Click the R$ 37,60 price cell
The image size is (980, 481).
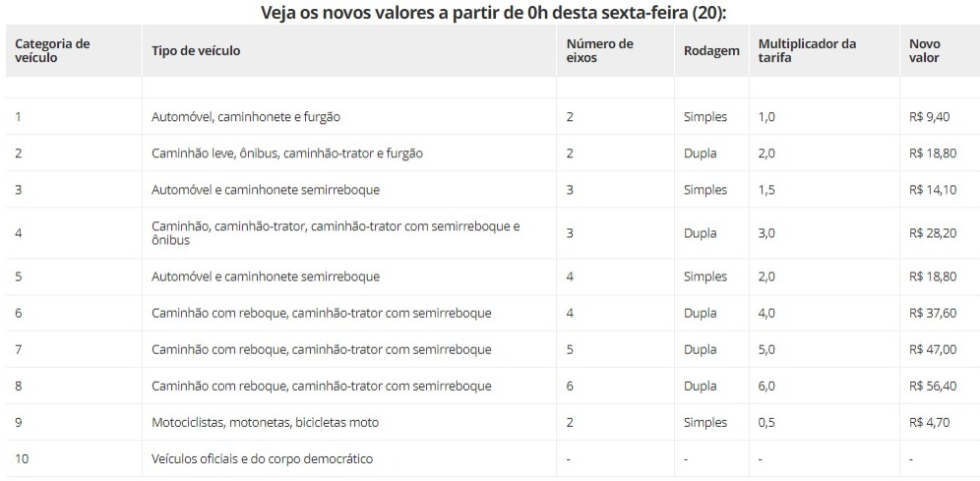point(933,313)
